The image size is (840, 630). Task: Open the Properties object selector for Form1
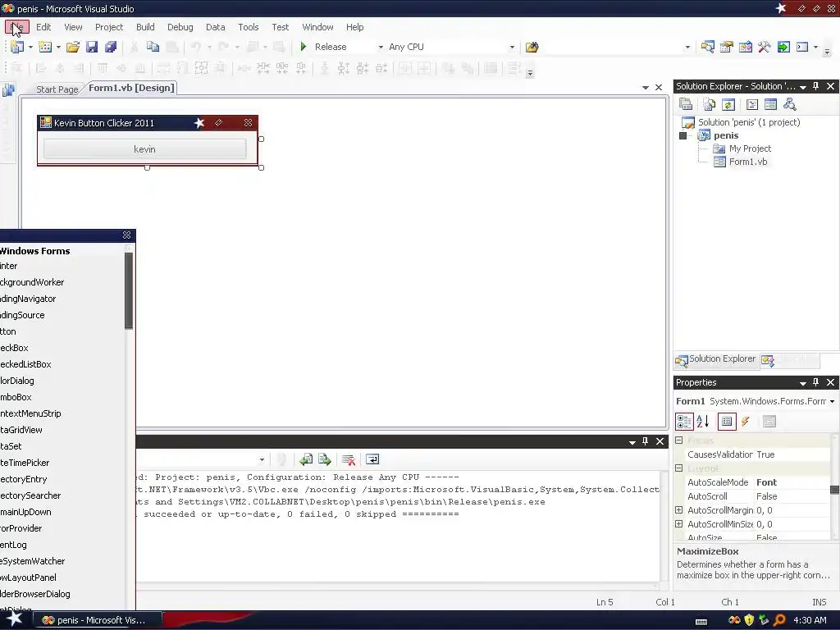point(832,401)
